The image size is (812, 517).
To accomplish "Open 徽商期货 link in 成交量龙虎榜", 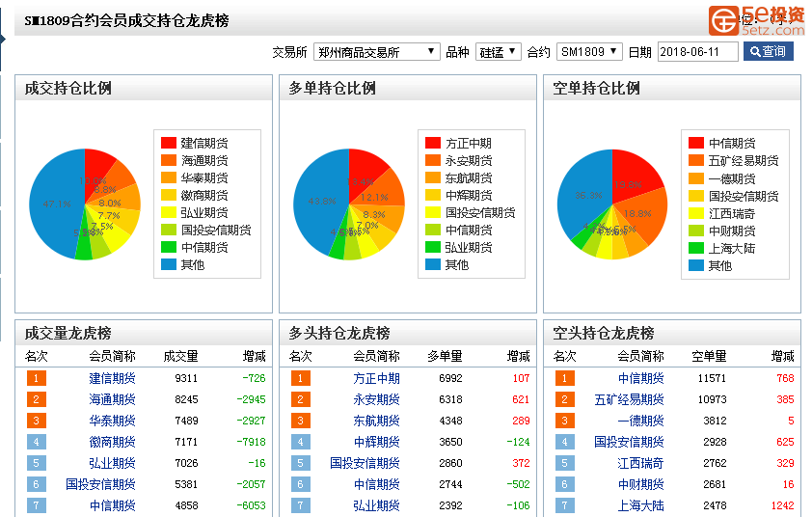I will [112, 442].
